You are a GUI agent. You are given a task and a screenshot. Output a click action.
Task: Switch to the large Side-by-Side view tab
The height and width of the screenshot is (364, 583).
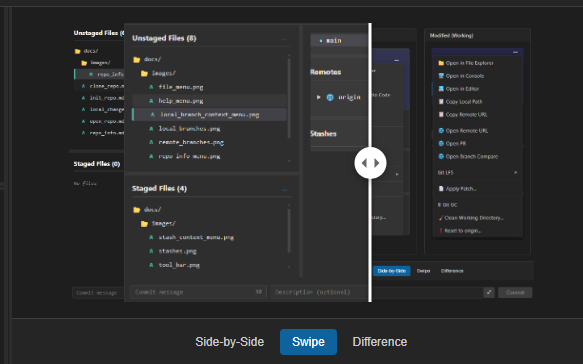tap(229, 342)
